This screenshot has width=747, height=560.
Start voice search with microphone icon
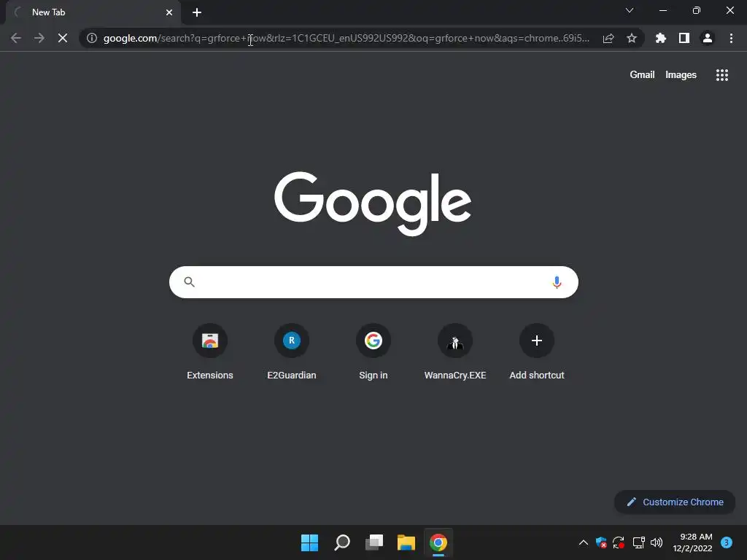pyautogui.click(x=557, y=282)
